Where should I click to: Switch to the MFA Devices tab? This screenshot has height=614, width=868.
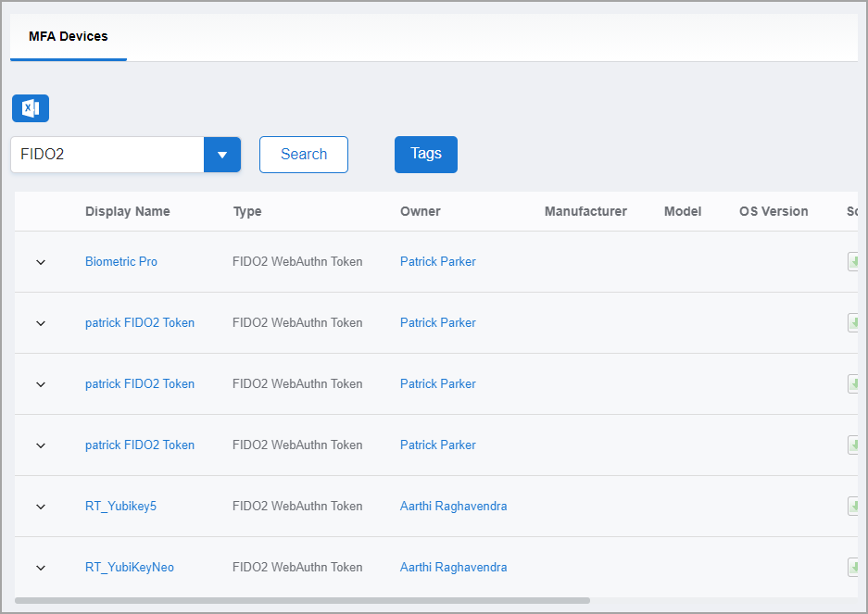pos(69,37)
